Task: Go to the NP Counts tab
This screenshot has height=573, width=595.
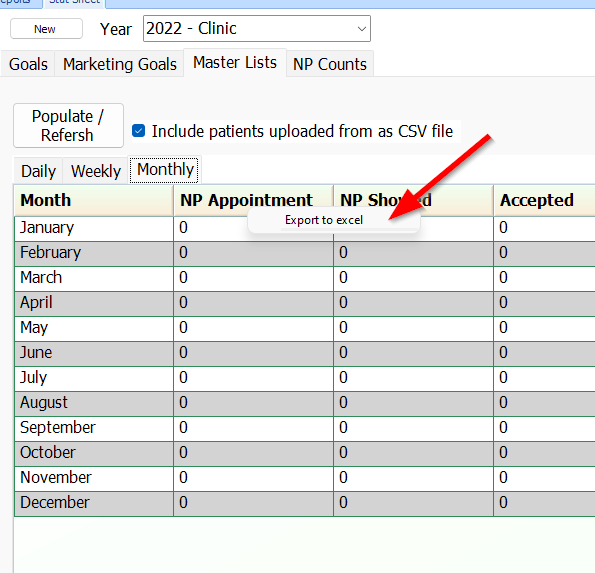Action: 330,64
